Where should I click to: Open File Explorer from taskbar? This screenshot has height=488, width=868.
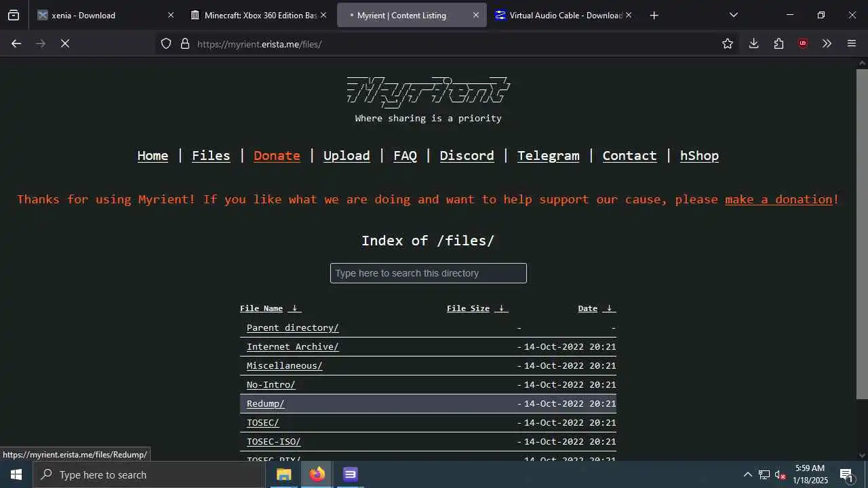click(284, 474)
